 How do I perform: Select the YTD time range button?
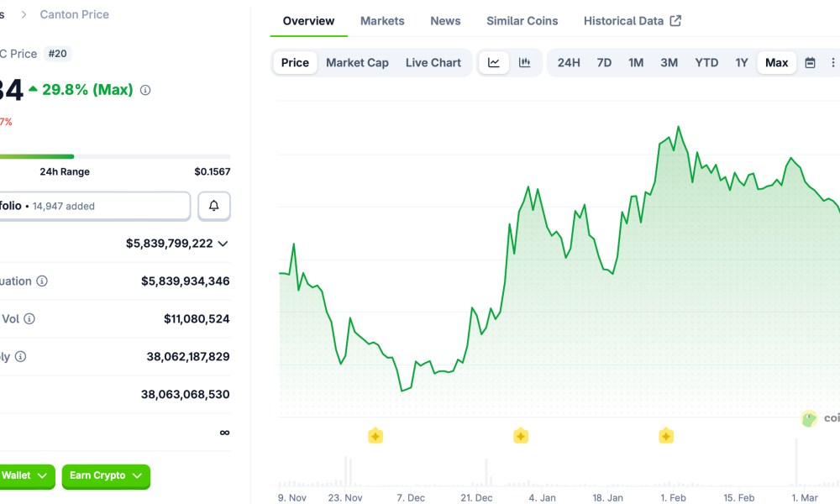pyautogui.click(x=706, y=63)
